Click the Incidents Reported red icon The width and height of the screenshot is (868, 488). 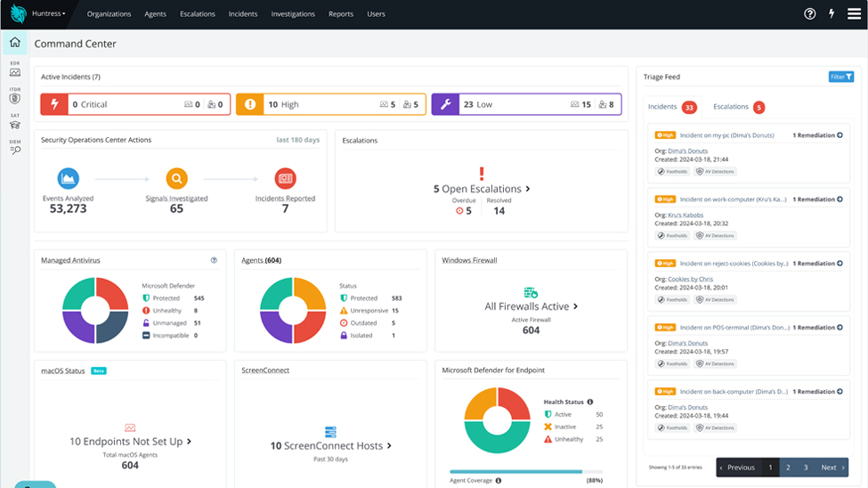(x=285, y=178)
